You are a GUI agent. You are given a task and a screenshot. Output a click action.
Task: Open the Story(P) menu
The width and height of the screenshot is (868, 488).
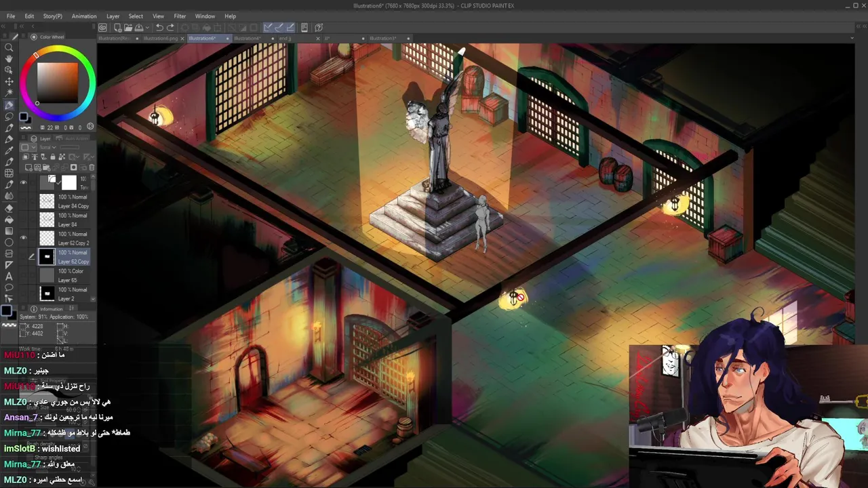(x=52, y=16)
